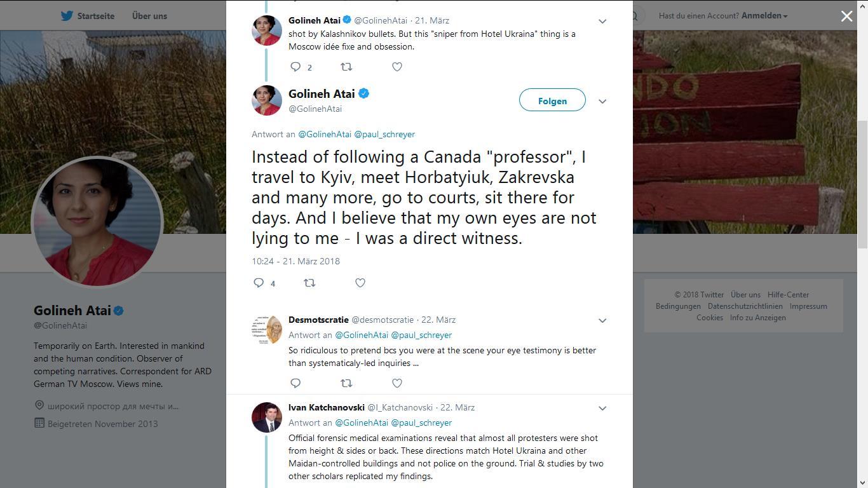Open more options for Ivan Katchanovski tweet
Image resolution: width=868 pixels, height=488 pixels.
(x=602, y=408)
